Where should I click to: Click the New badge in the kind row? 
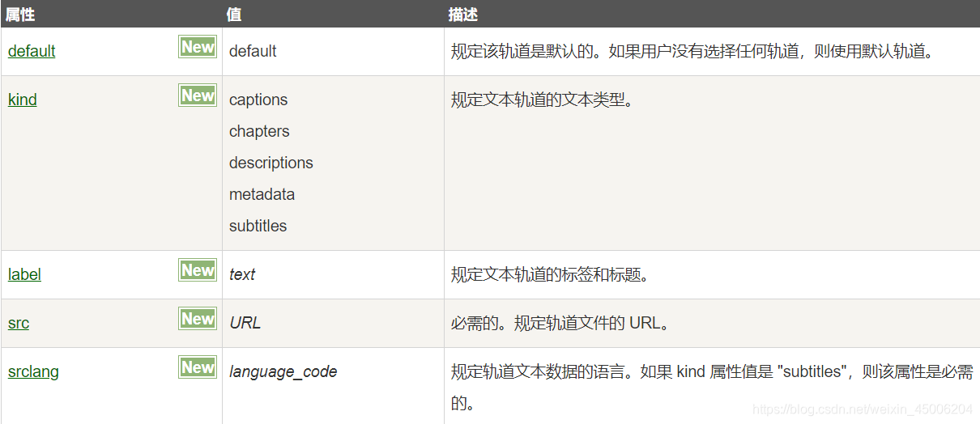(198, 95)
